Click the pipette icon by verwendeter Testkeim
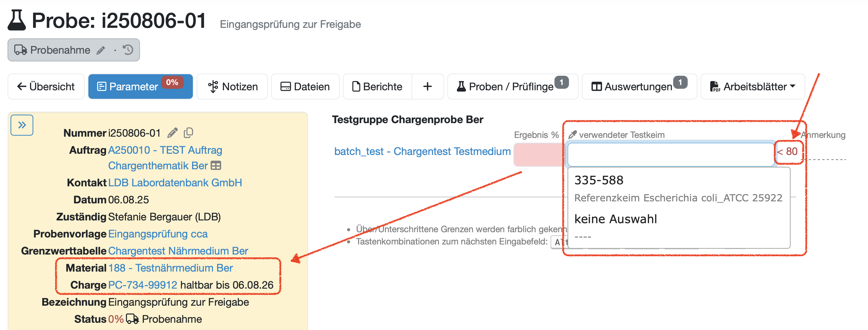 click(x=572, y=135)
